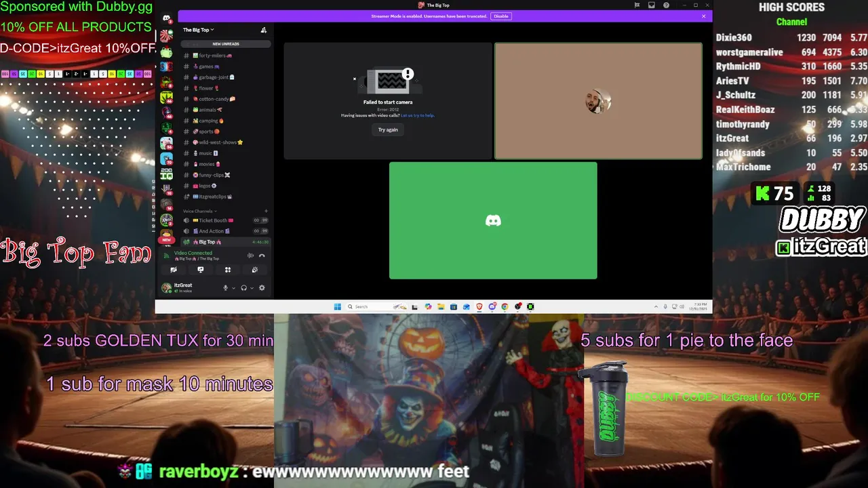This screenshot has width=868, height=488.
Task: Open the legos channel
Action: coord(226,186)
